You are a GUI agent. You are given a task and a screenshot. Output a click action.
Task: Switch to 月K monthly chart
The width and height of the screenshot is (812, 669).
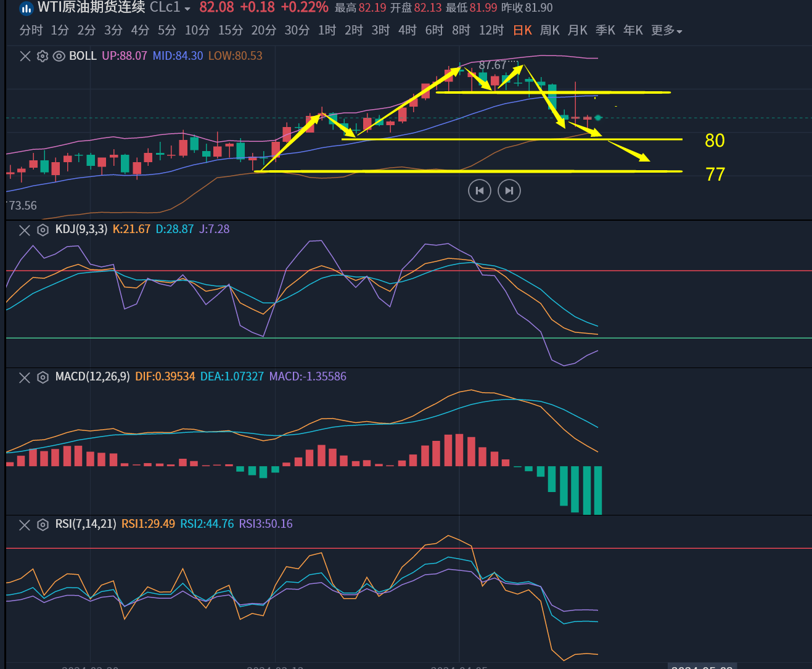coord(577,30)
